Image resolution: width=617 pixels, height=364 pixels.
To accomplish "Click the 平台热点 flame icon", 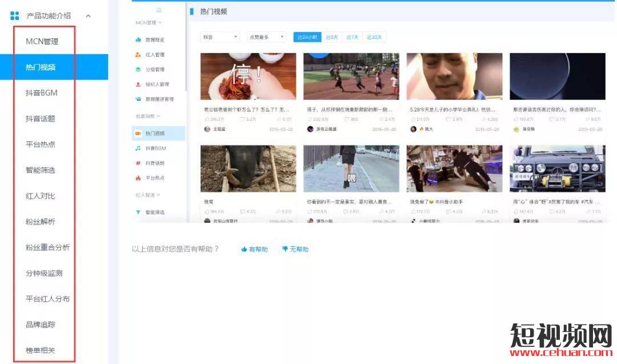I will 138,178.
